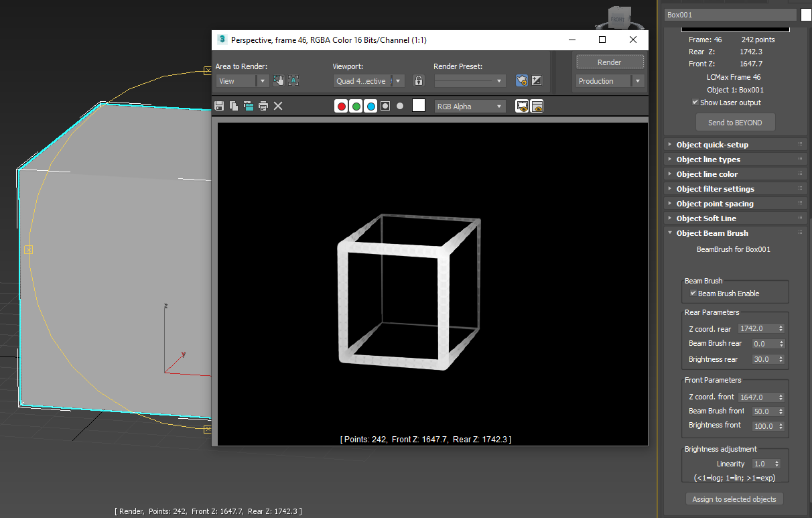
Task: Click the white color swatch in render toolbar
Action: (419, 106)
